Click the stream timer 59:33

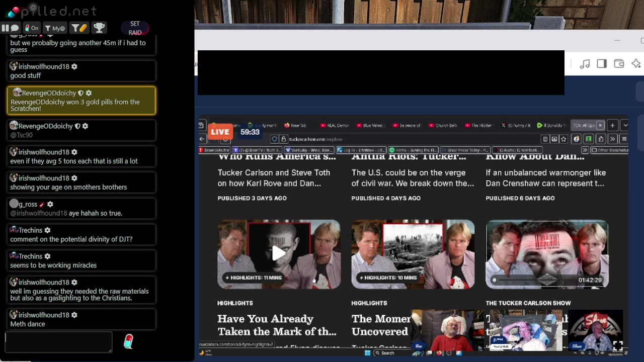coord(250,132)
